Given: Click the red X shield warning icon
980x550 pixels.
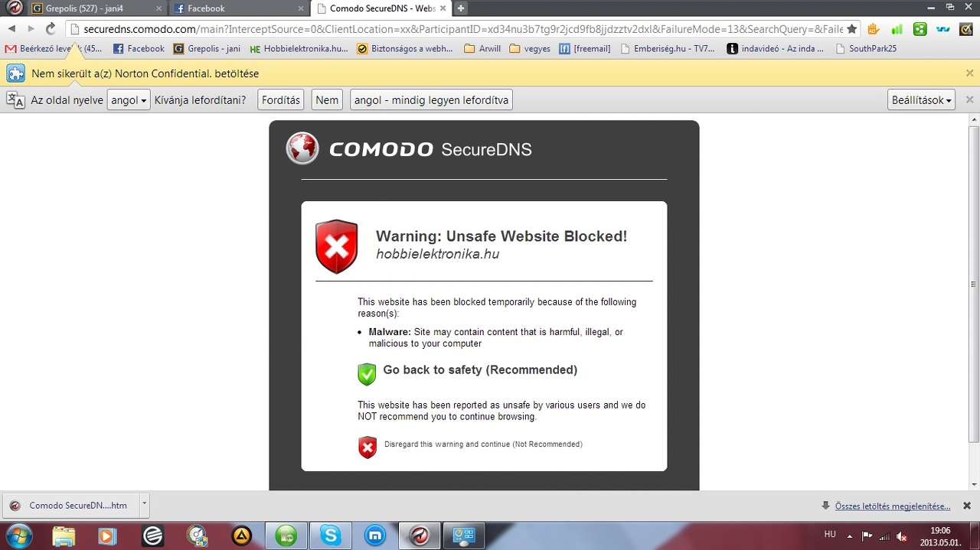Looking at the screenshot, I should 337,246.
